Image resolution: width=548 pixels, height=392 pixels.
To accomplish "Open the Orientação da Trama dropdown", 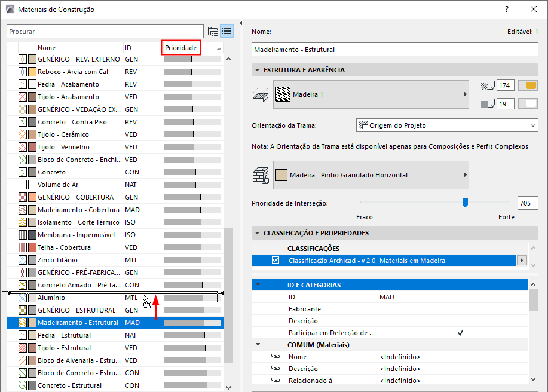I will pos(447,125).
